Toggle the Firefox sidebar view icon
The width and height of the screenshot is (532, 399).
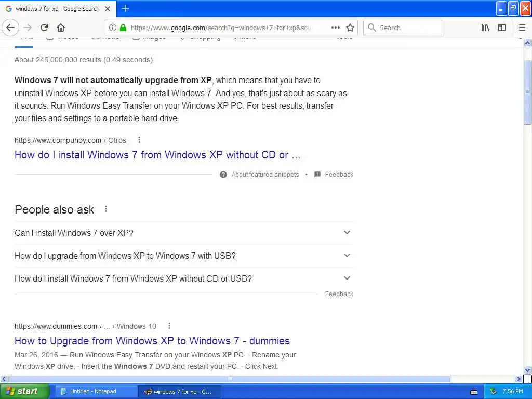[x=502, y=28]
